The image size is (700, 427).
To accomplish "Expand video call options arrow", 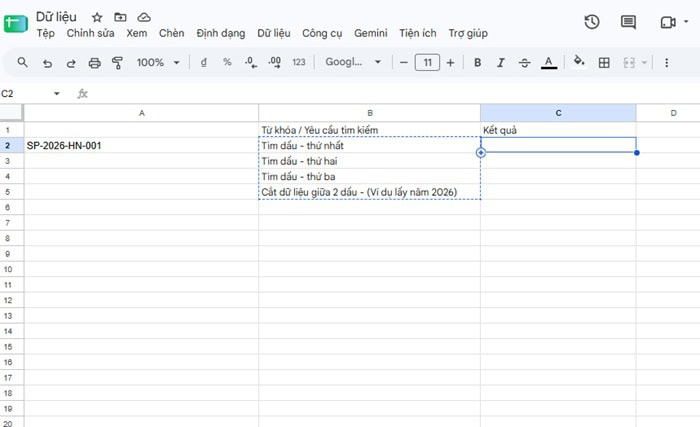I will [686, 21].
